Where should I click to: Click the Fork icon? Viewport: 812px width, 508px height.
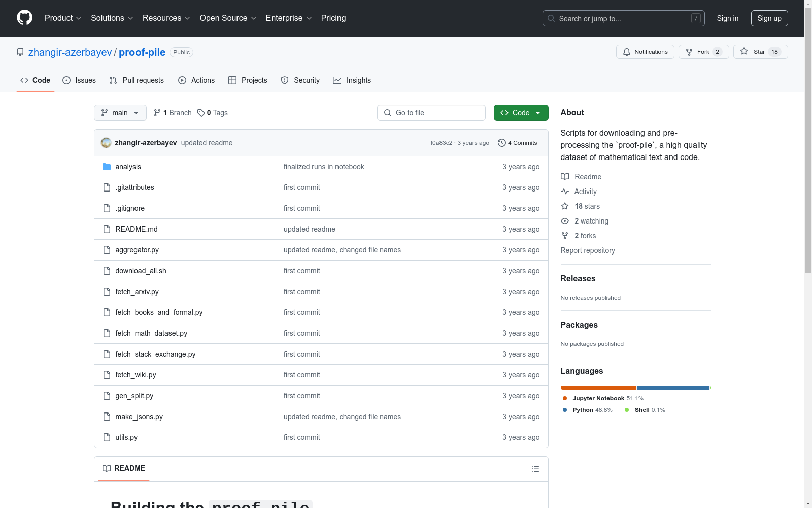(689, 52)
